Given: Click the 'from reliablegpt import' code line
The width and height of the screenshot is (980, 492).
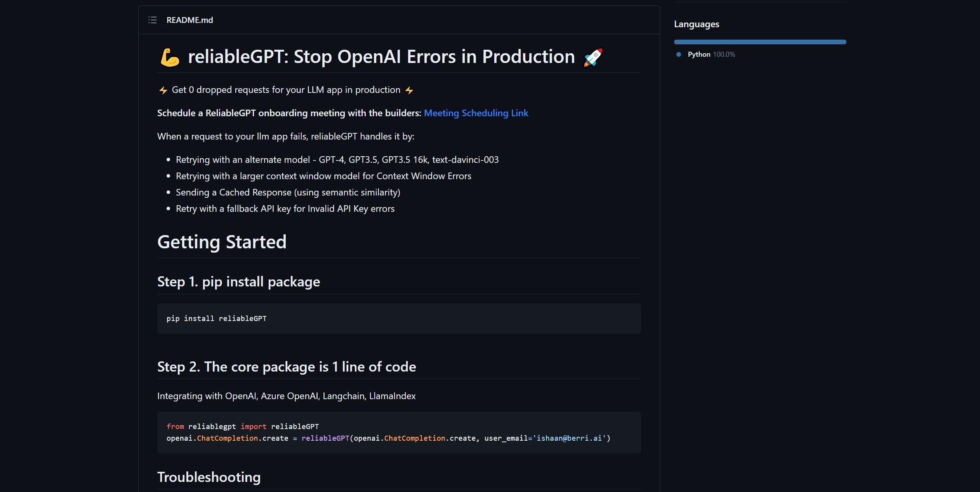Looking at the screenshot, I should 242,427.
